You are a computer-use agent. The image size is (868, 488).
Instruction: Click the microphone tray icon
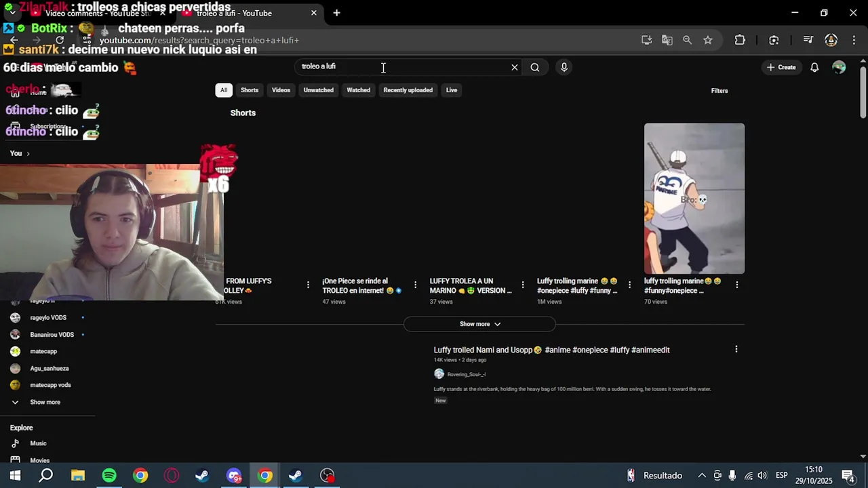click(732, 475)
